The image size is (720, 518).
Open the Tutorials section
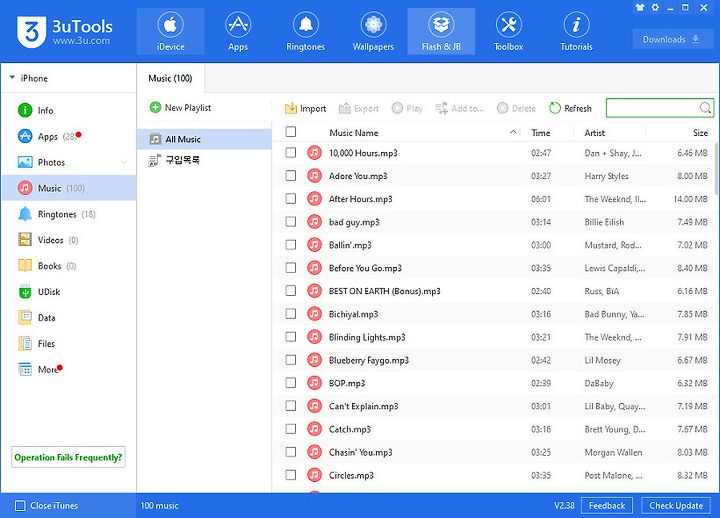tap(576, 31)
